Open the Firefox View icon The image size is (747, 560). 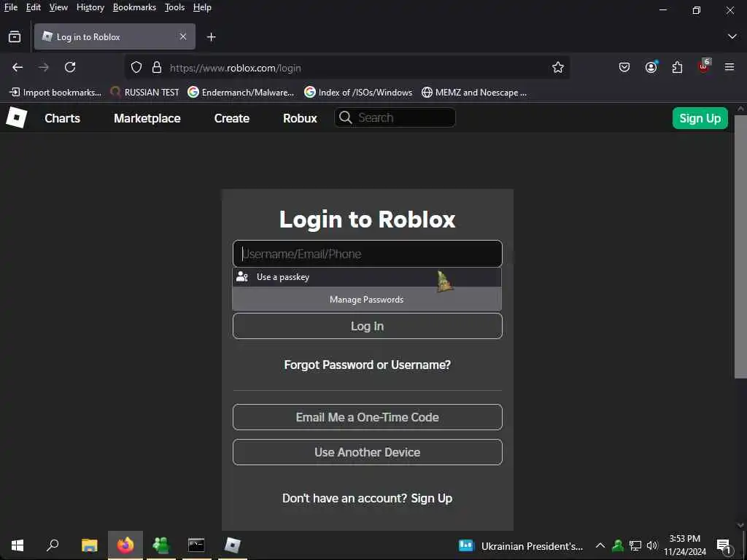15,36
